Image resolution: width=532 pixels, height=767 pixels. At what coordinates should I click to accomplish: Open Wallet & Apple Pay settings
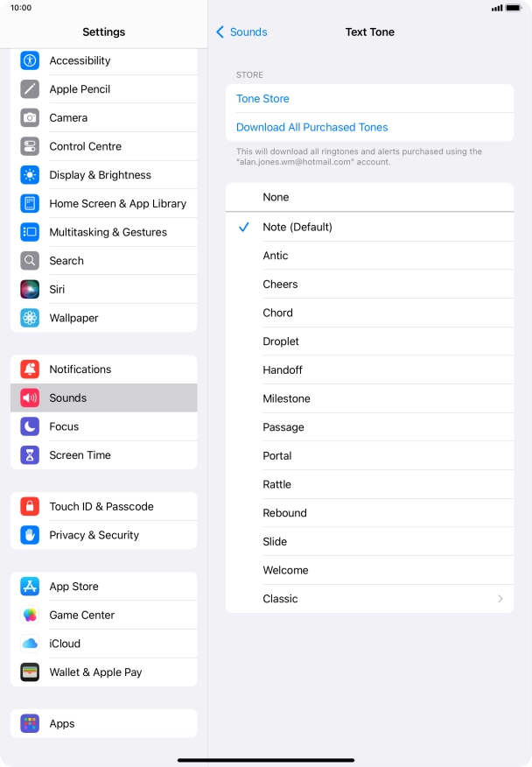click(x=103, y=672)
